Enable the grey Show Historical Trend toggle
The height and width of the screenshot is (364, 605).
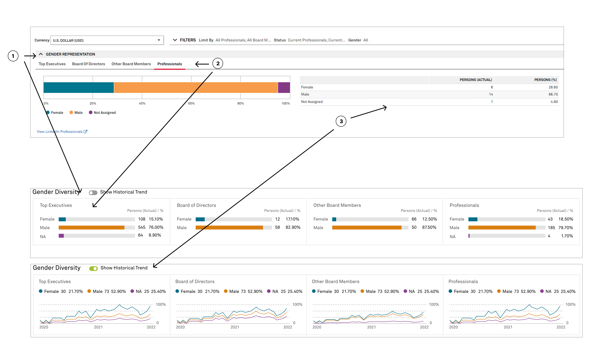point(93,192)
